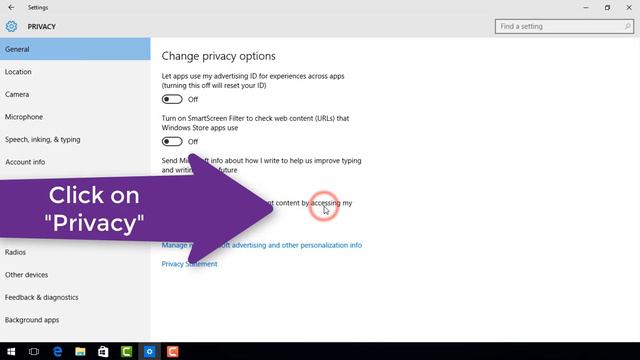Screen dimensions: 640x360
Task: Open Speech, inking, & typing settings
Action: [x=75, y=139]
